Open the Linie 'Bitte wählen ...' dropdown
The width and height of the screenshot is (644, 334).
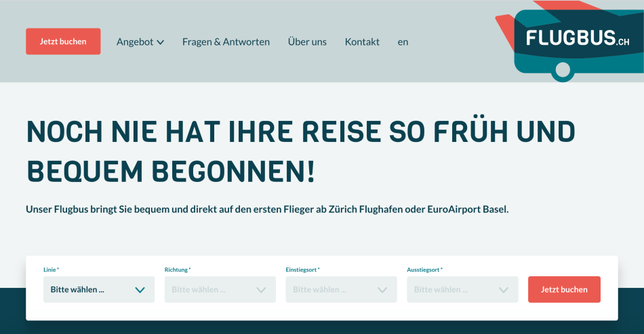(x=98, y=289)
